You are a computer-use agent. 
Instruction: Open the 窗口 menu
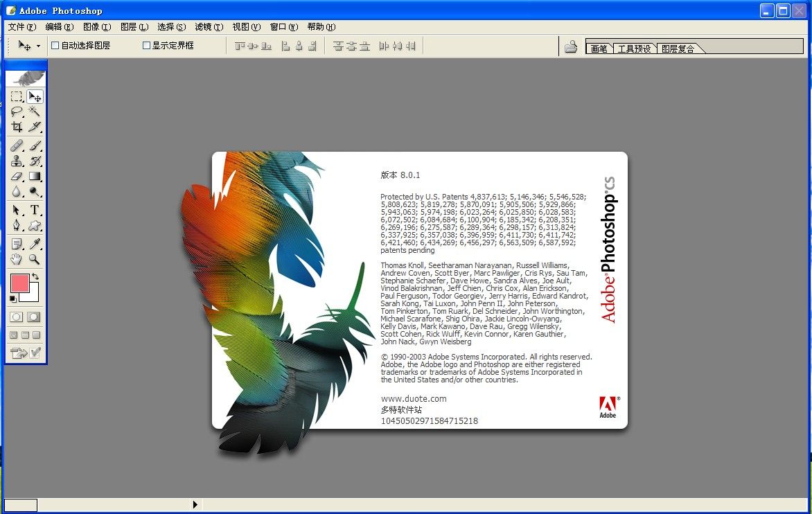(284, 27)
